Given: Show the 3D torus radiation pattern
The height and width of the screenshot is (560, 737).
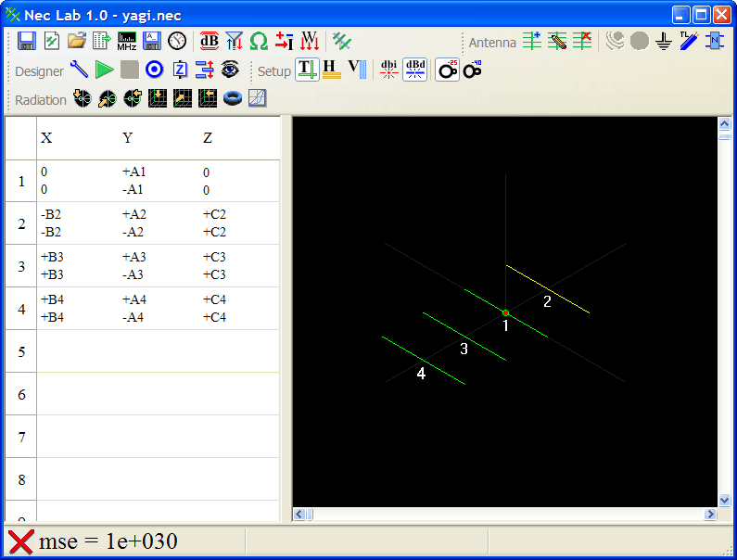Looking at the screenshot, I should coord(233,98).
